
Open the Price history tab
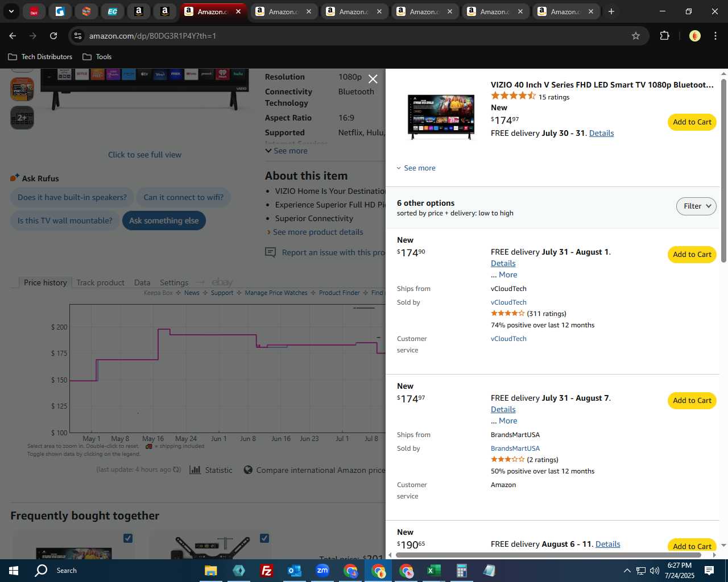point(45,282)
